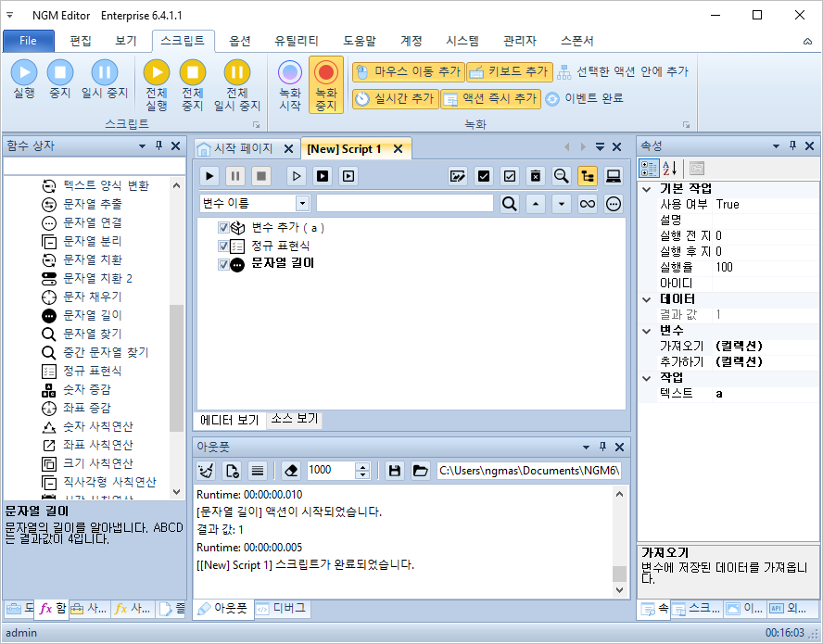823x644 pixels.
Task: Switch to 소스 보기 tab
Action: [x=295, y=419]
